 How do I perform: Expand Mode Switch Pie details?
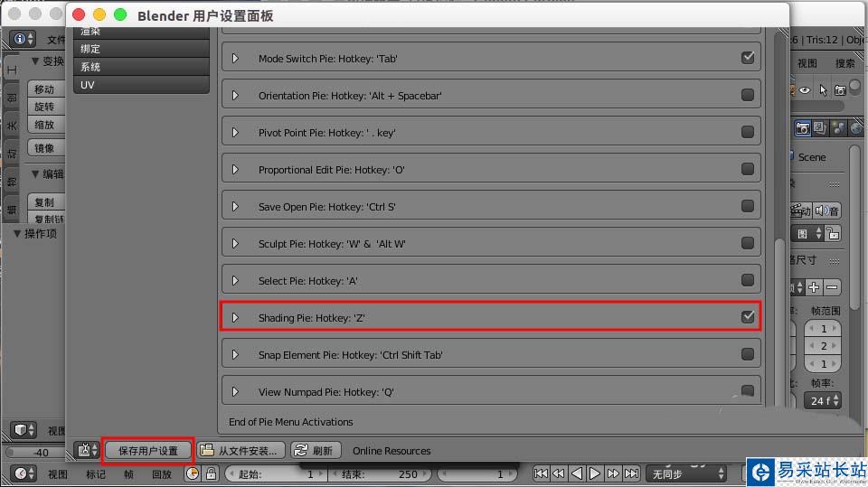click(235, 58)
